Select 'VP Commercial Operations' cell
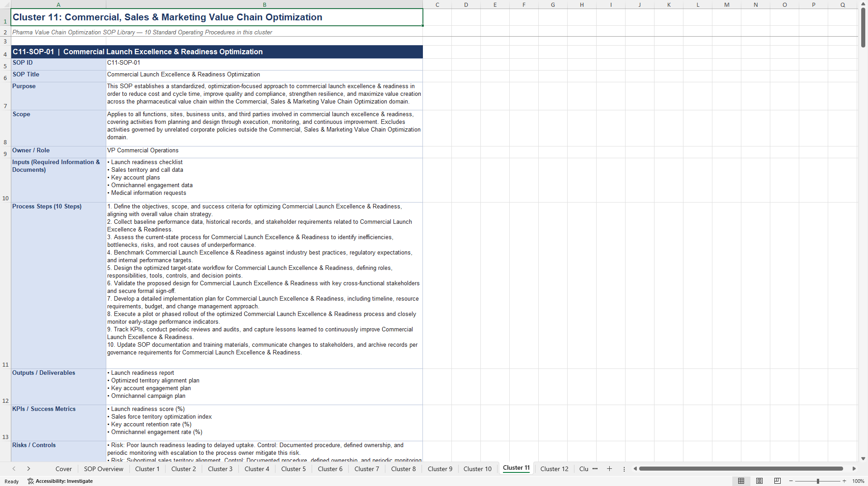 (x=265, y=152)
